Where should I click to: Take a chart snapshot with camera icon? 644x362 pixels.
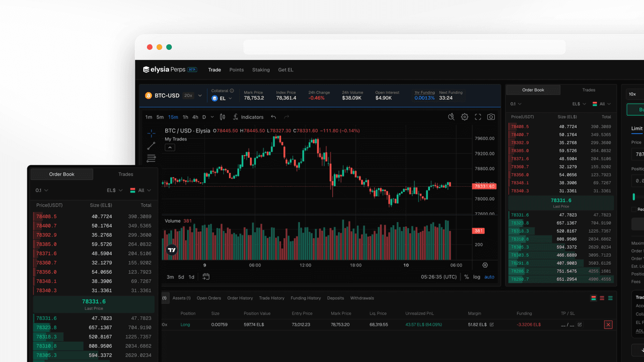pos(491,117)
